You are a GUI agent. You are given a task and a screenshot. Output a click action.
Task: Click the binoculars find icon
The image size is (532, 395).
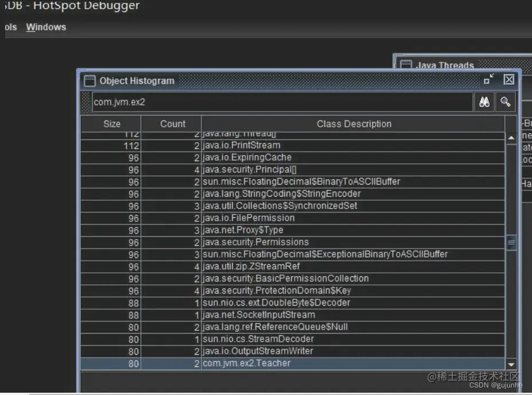(x=484, y=102)
